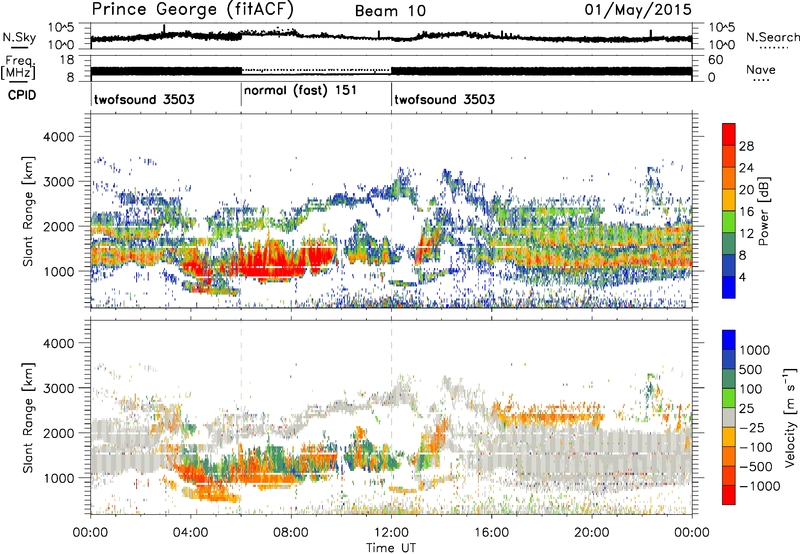The height and width of the screenshot is (554, 800).
Task: Click the '-100' value on velocity colorbar
Action: pos(756,447)
